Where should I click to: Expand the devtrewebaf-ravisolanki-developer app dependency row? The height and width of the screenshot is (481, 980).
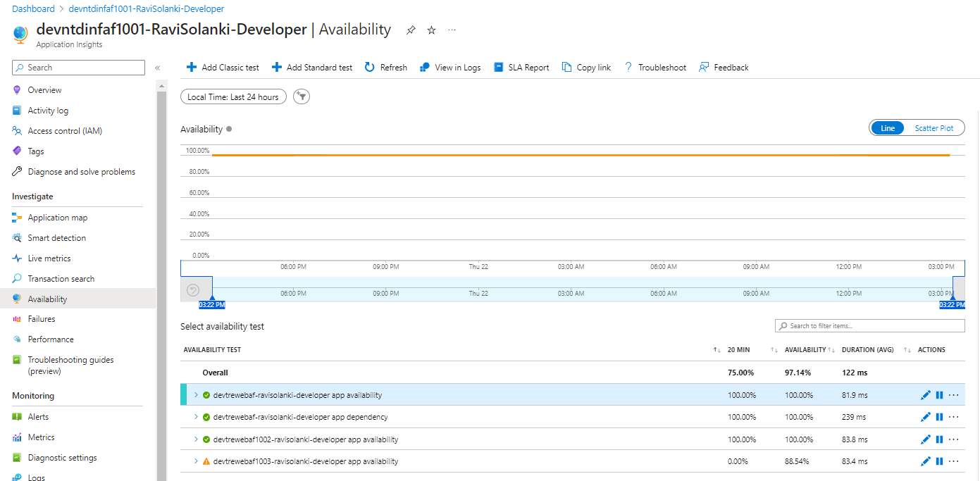tap(197, 417)
